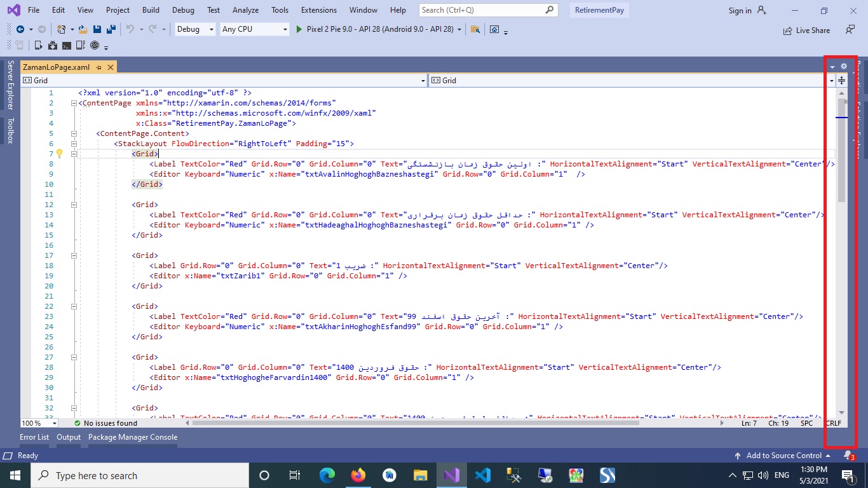Screen dimensions: 868x488
Task: Click Add to Source Control
Action: coord(783,456)
